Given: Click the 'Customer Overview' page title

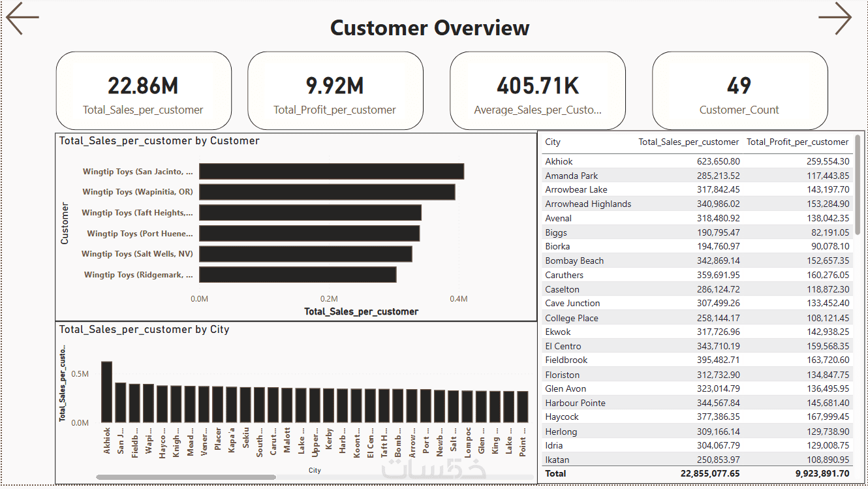Looking at the screenshot, I should (430, 28).
